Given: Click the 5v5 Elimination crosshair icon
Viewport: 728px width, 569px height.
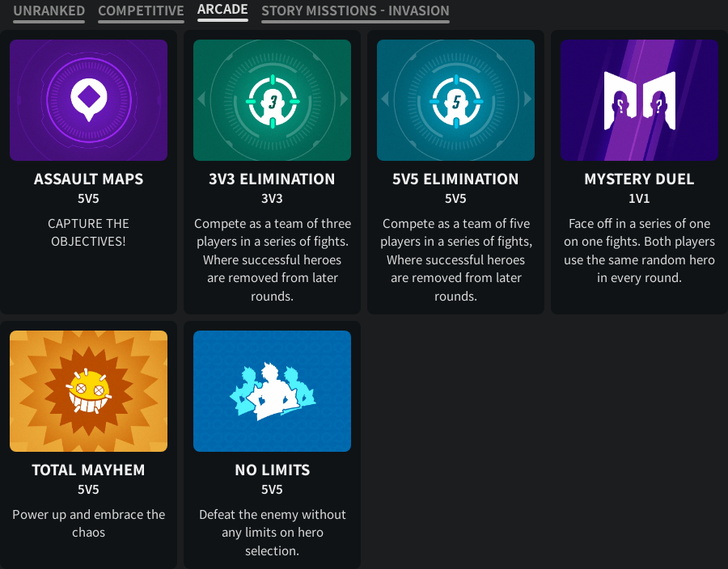Looking at the screenshot, I should point(456,101).
